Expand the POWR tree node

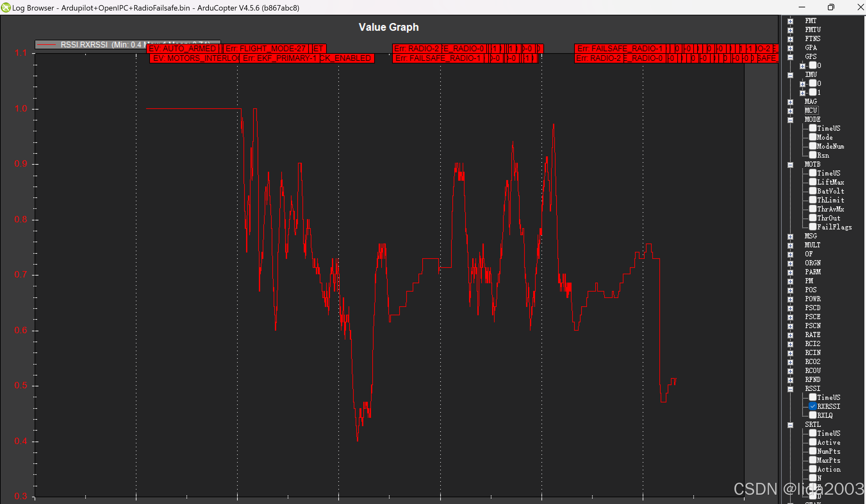coord(790,299)
